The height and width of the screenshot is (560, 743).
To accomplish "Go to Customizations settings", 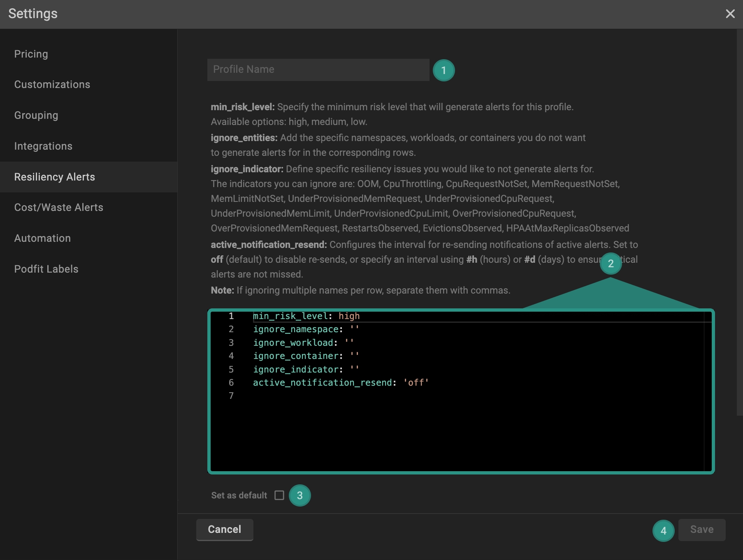I will (52, 85).
